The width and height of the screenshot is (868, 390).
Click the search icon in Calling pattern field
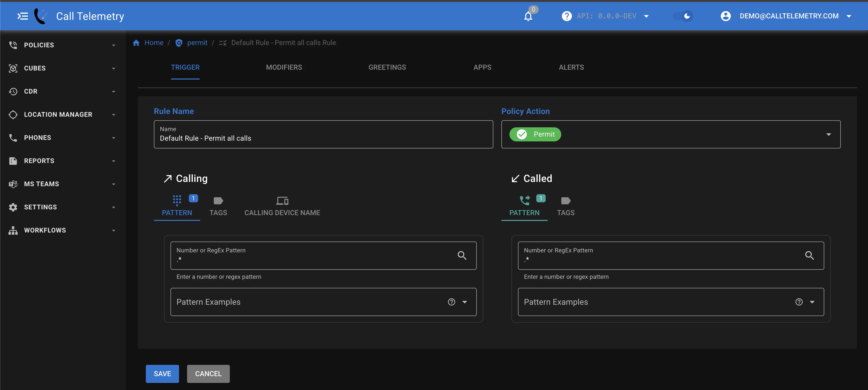click(462, 255)
